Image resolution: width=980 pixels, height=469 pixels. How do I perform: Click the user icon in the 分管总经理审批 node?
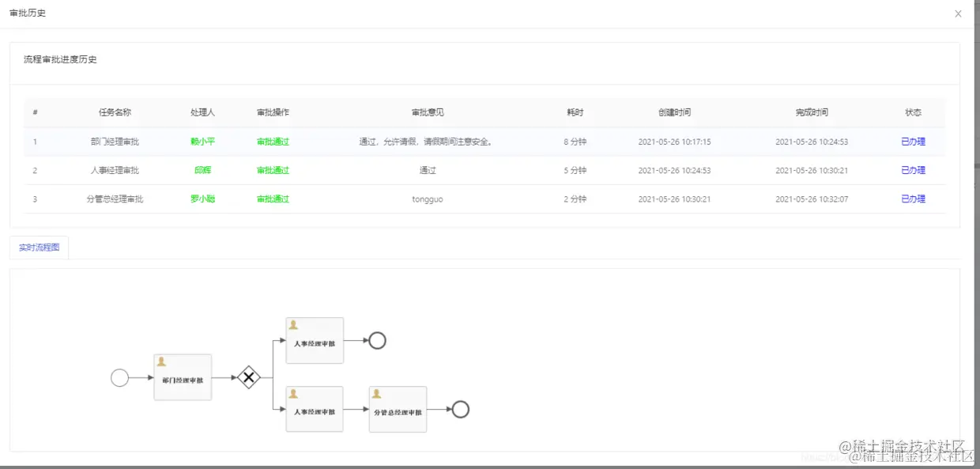376,394
